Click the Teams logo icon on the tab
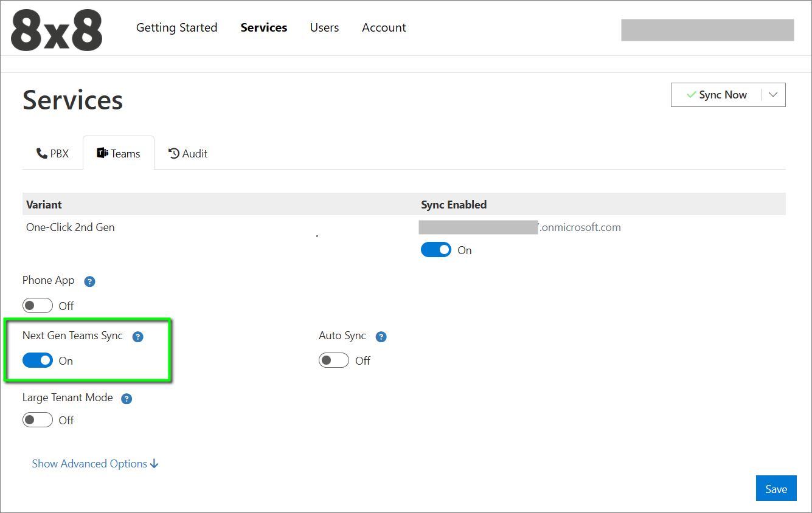Image resolution: width=812 pixels, height=513 pixels. click(103, 153)
